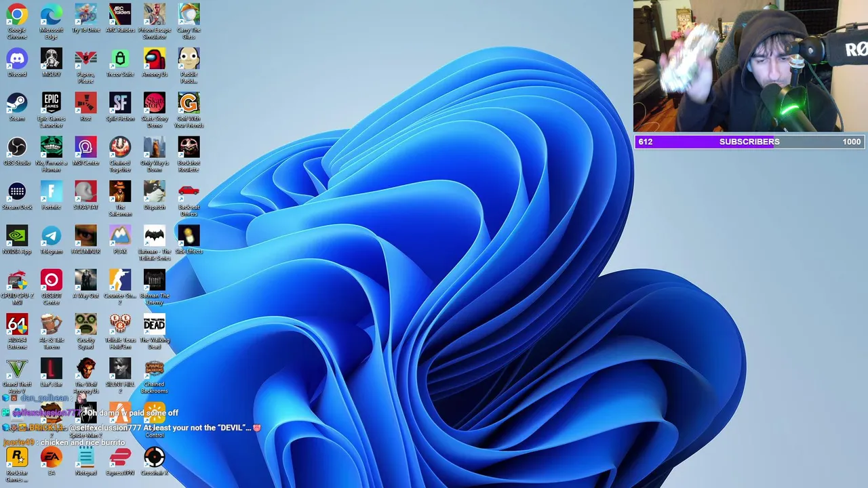Open The Wolf Among Us shortcut
The width and height of the screenshot is (868, 488).
85,376
